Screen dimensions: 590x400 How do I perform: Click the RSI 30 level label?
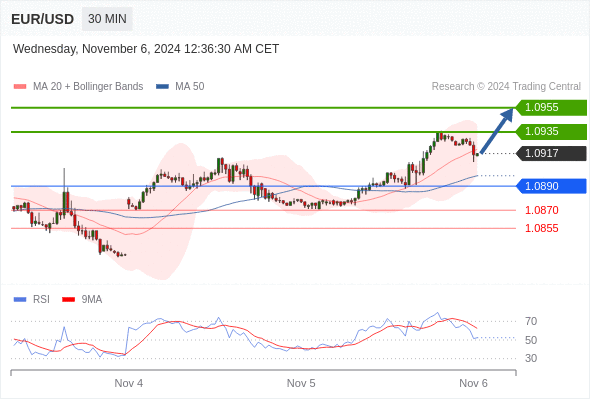point(531,358)
